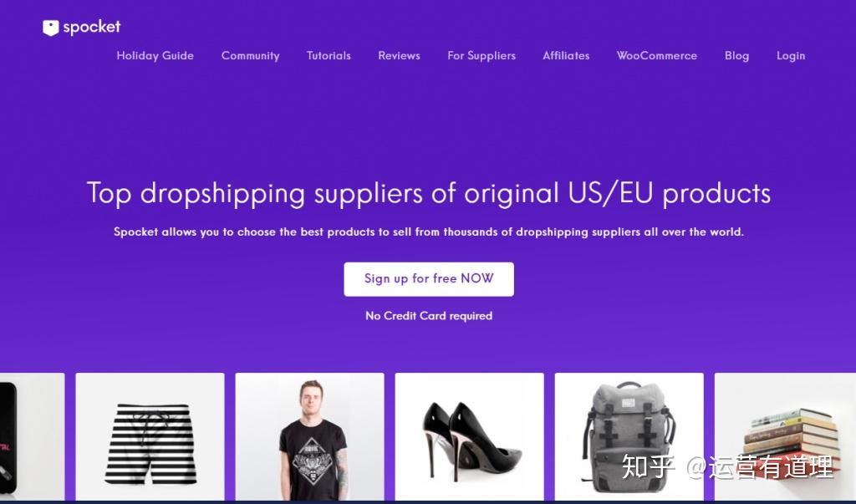Open the Blog link
The height and width of the screenshot is (504, 856).
[737, 56]
